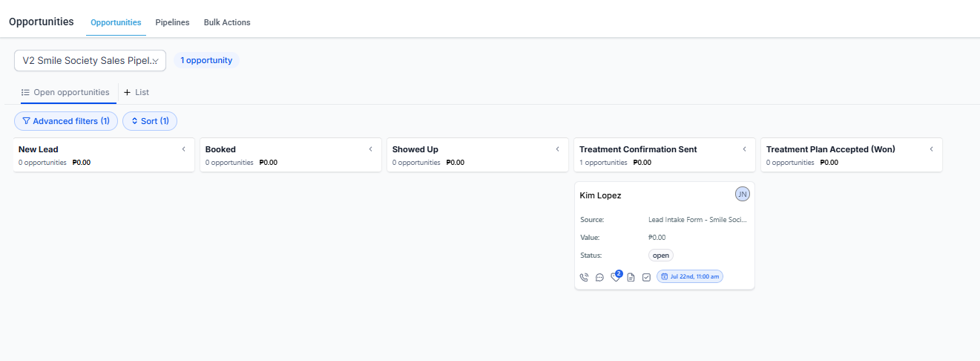Open the Sort (1) options
The image size is (980, 361).
150,121
